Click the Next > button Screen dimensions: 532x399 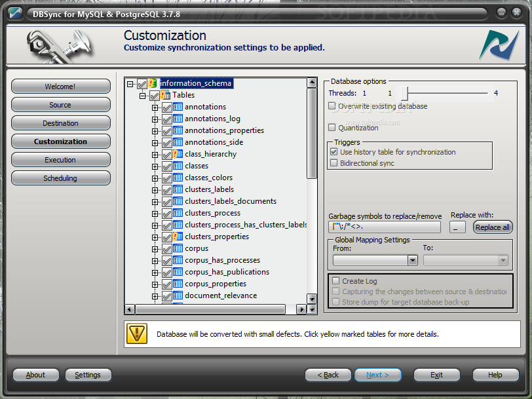pyautogui.click(x=377, y=375)
